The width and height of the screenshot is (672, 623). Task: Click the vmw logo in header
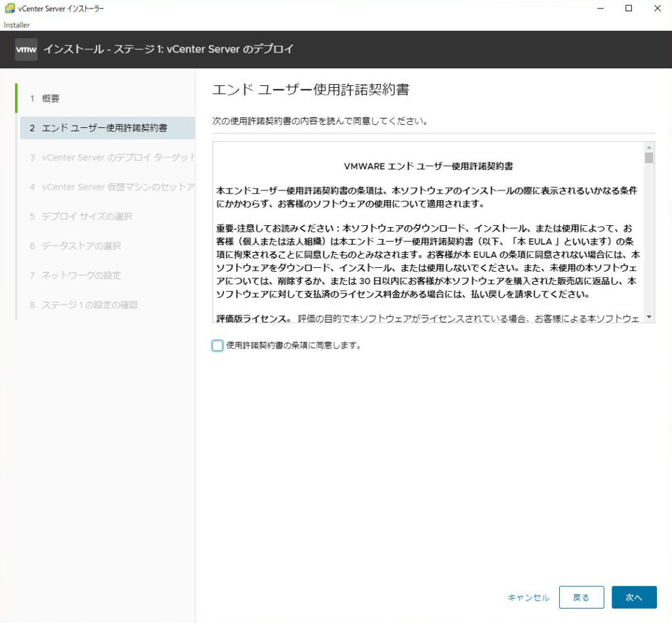pyautogui.click(x=26, y=49)
